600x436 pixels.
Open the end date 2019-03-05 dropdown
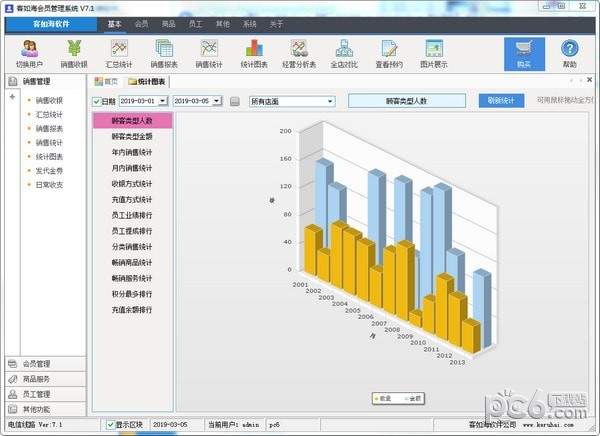[x=217, y=101]
